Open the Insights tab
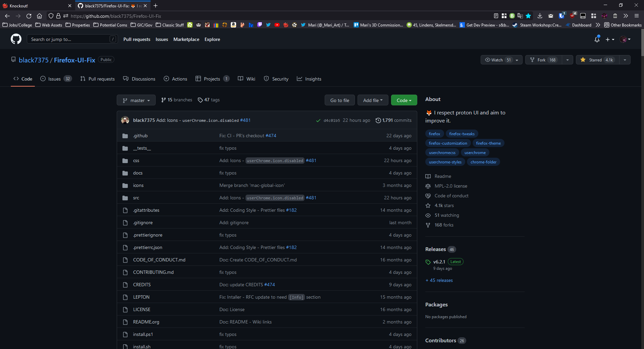Viewport: 644px width, 349px height. pos(309,79)
